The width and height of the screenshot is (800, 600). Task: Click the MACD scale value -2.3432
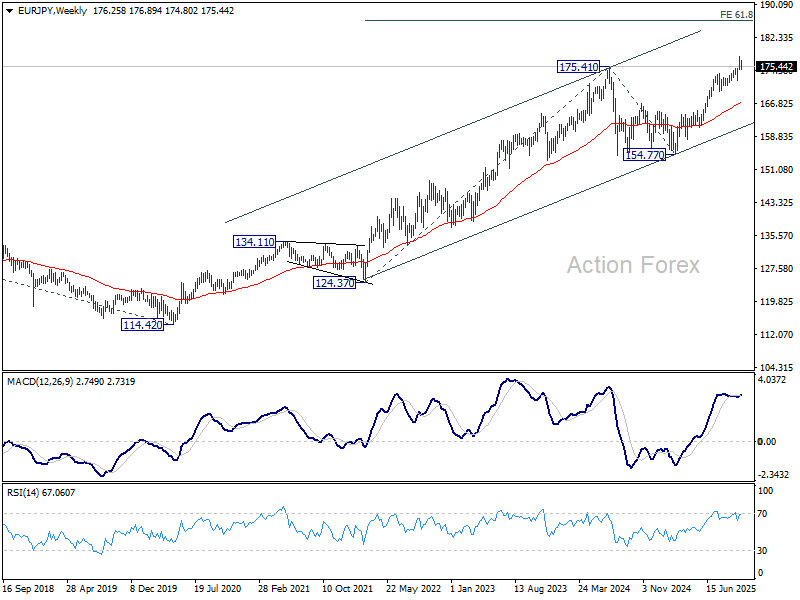(773, 475)
